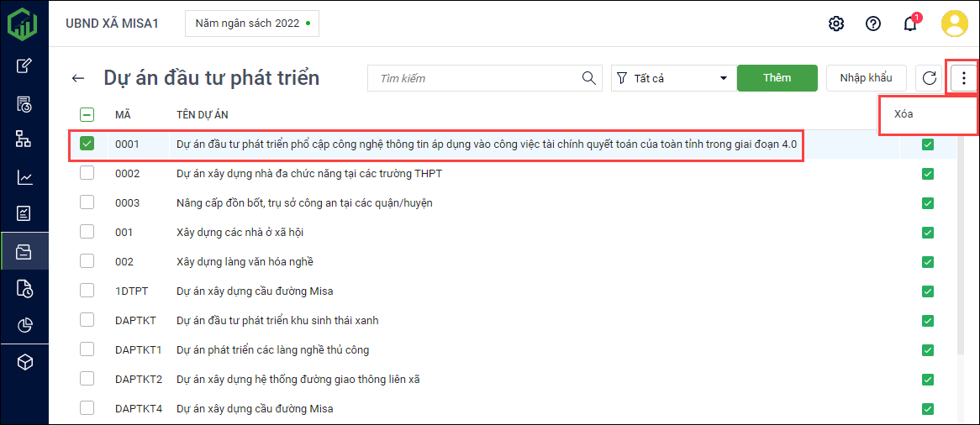Open the notifications bell
The height and width of the screenshot is (425, 980).
(909, 24)
